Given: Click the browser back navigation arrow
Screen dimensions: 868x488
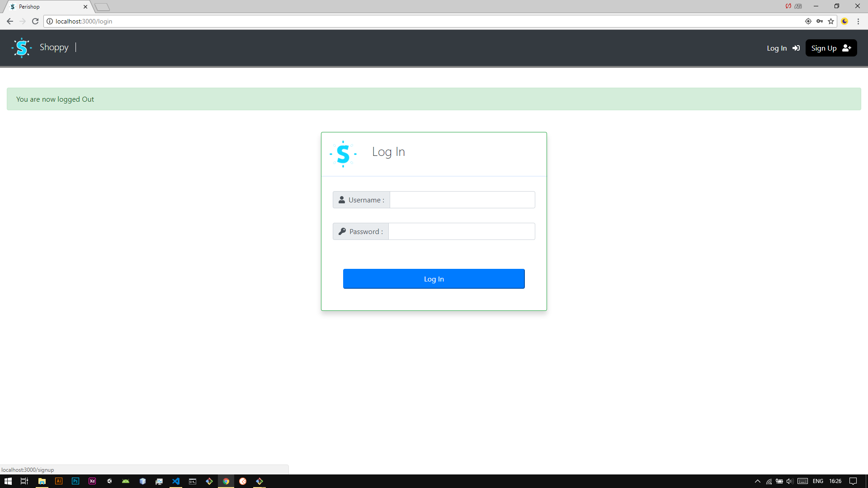Looking at the screenshot, I should (9, 21).
